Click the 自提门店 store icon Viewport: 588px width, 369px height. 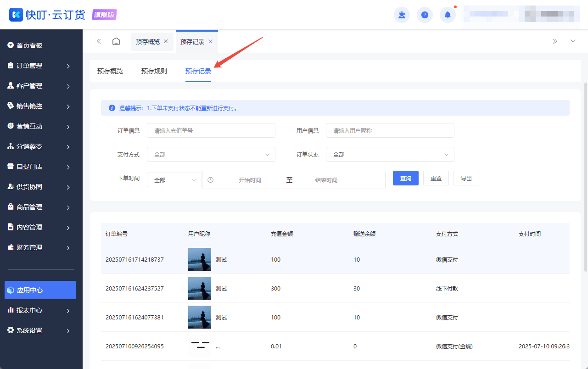click(x=11, y=167)
